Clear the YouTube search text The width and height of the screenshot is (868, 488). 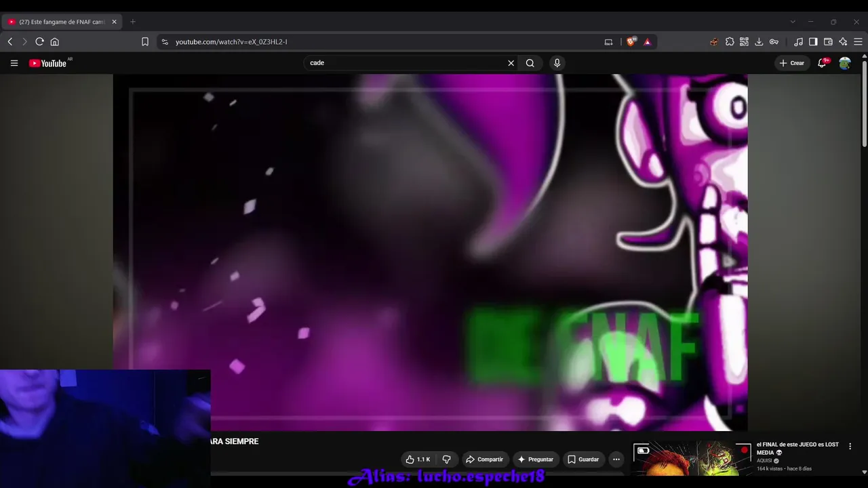[511, 63]
